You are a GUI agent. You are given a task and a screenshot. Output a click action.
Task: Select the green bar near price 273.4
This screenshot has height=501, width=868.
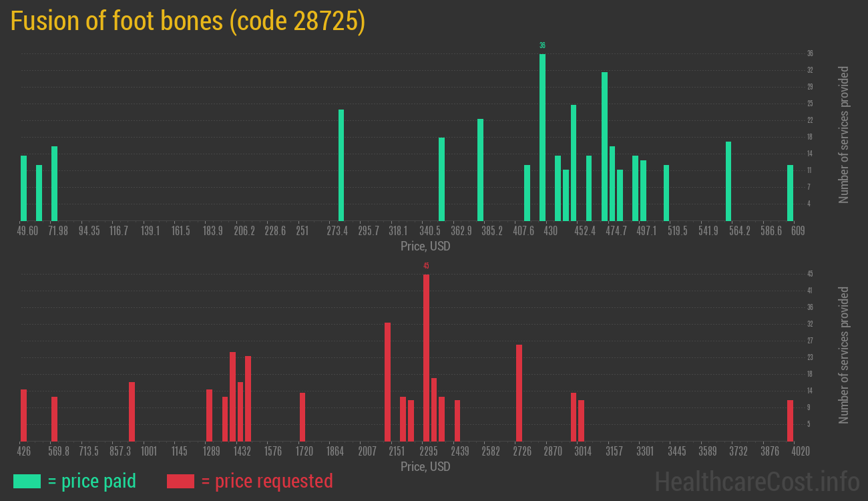click(x=341, y=165)
